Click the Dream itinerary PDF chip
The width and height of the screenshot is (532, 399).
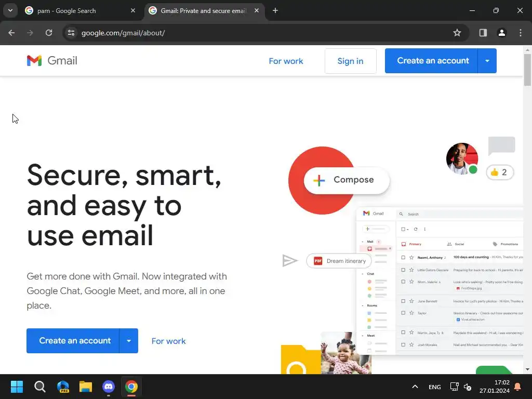point(339,261)
